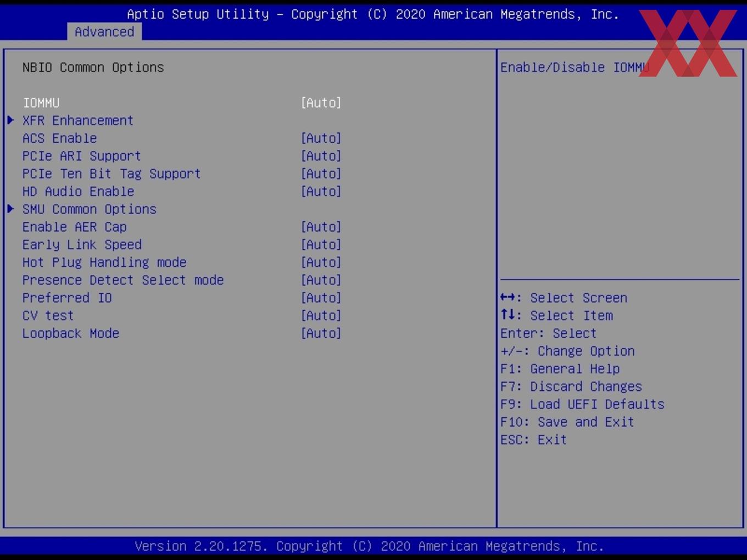The height and width of the screenshot is (560, 747).
Task: Click the F1: General Help hint
Action: point(560,369)
